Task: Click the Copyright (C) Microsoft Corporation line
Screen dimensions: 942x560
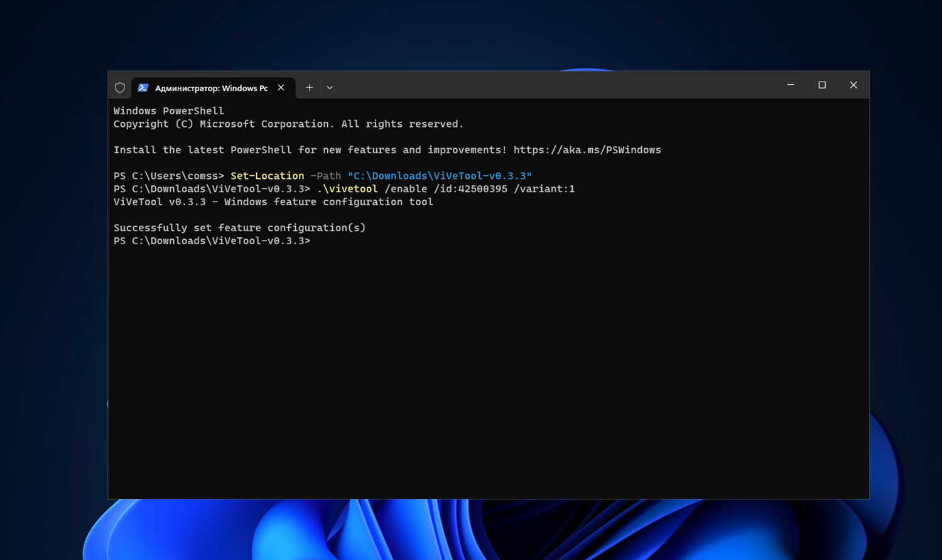Action: coord(288,124)
